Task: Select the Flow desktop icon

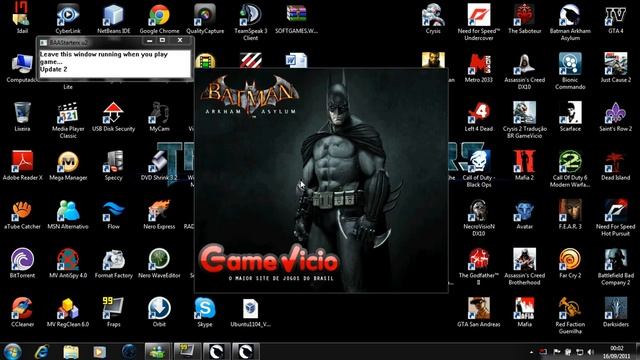Action: click(x=113, y=212)
